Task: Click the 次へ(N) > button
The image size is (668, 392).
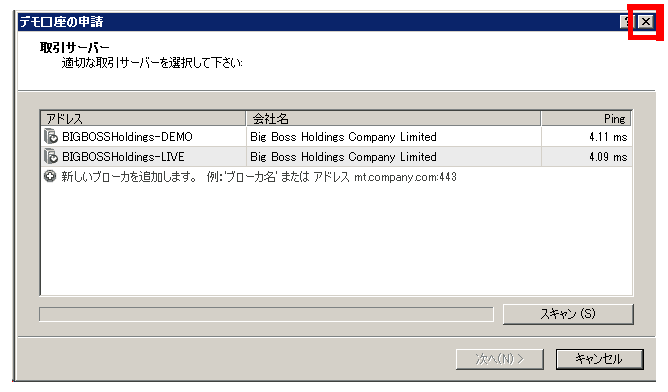Action: pos(499,359)
